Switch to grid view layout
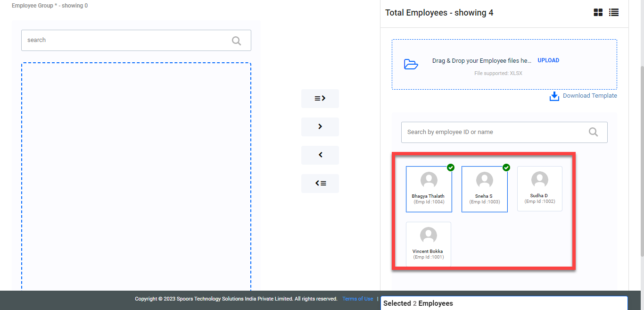The height and width of the screenshot is (310, 644). (x=598, y=13)
